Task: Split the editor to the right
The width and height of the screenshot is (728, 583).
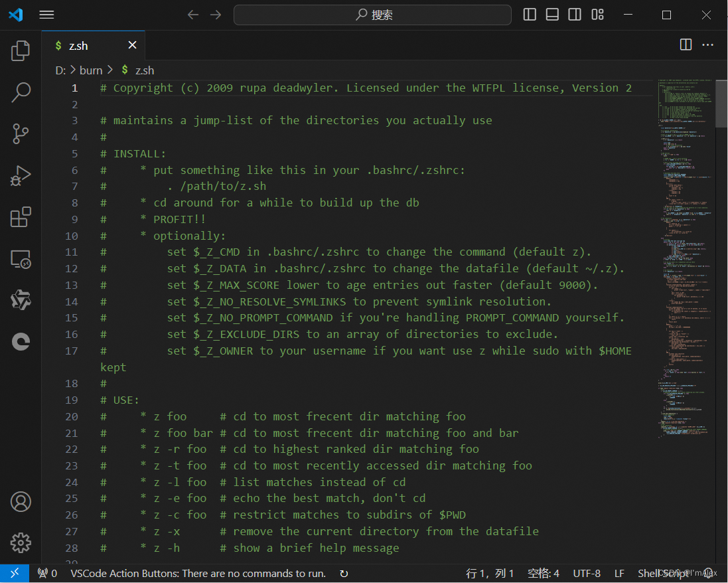Action: pyautogui.click(x=686, y=44)
